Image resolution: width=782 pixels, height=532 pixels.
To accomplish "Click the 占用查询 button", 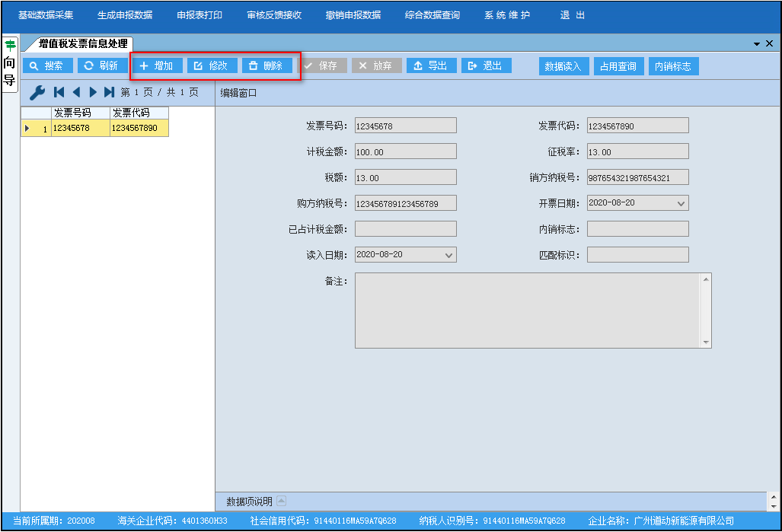I will [x=618, y=67].
